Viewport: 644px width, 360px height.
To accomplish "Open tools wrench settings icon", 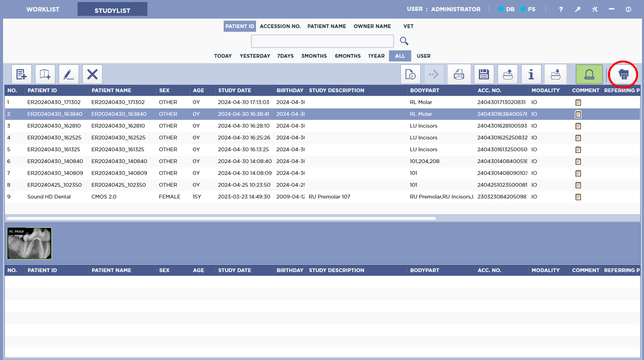I will (x=595, y=9).
